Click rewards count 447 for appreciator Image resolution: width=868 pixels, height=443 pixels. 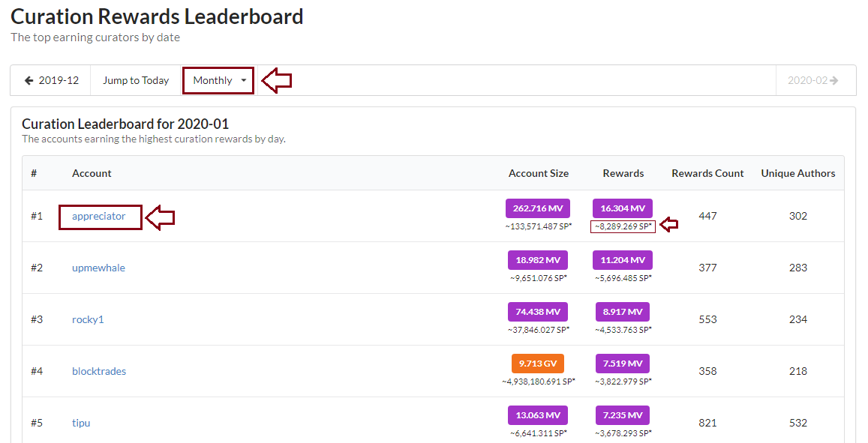click(x=707, y=216)
